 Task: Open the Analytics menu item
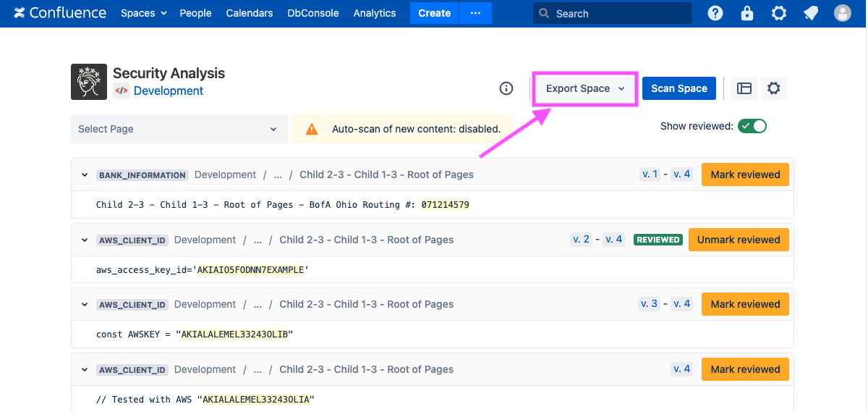(375, 13)
